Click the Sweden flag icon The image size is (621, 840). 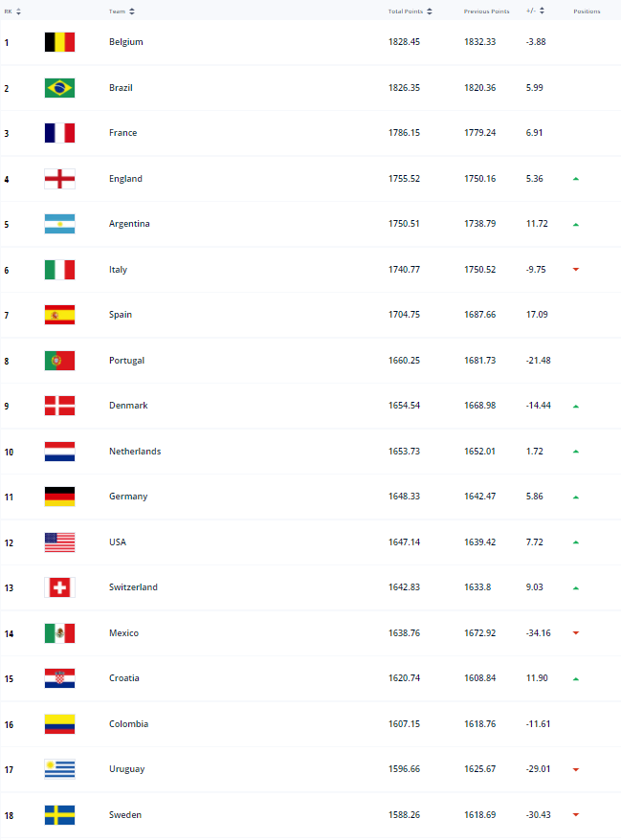coord(59,815)
